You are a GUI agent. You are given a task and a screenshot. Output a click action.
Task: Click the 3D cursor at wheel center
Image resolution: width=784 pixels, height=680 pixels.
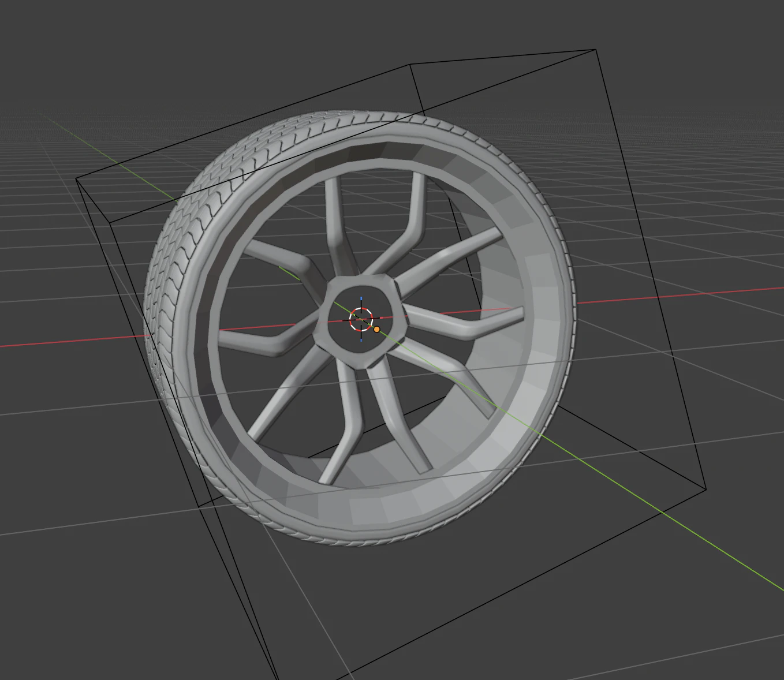361,319
